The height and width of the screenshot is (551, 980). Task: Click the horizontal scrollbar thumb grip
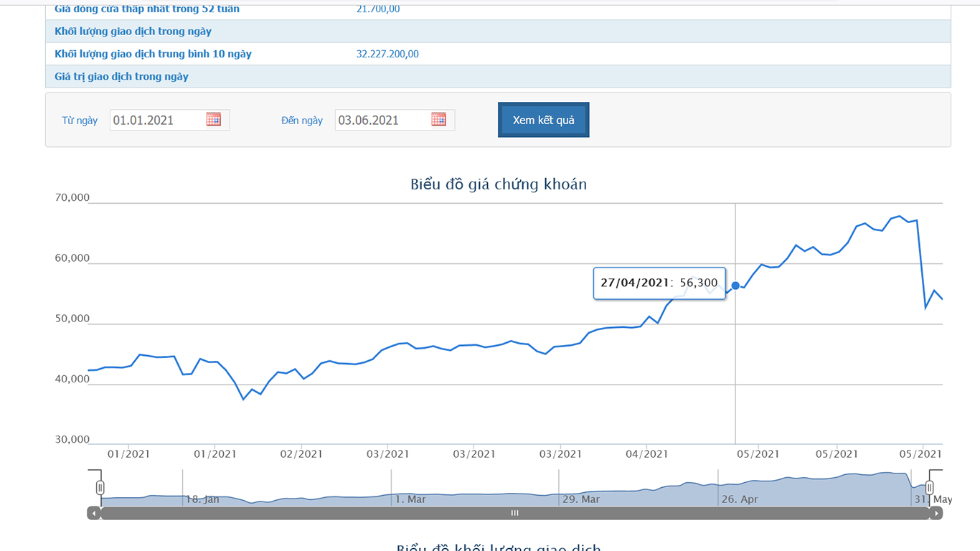coord(514,513)
